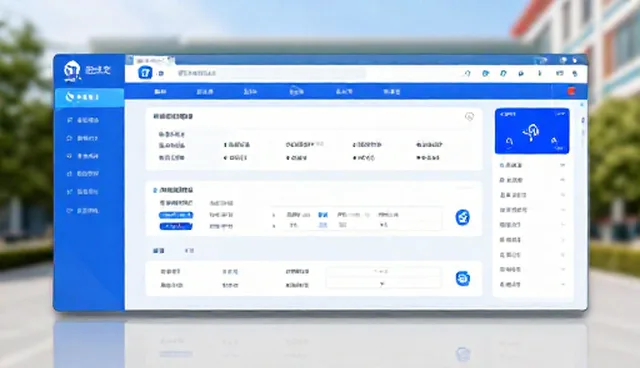Switch to the second tab in the blue navigation bar
640x368 pixels.
[x=204, y=92]
